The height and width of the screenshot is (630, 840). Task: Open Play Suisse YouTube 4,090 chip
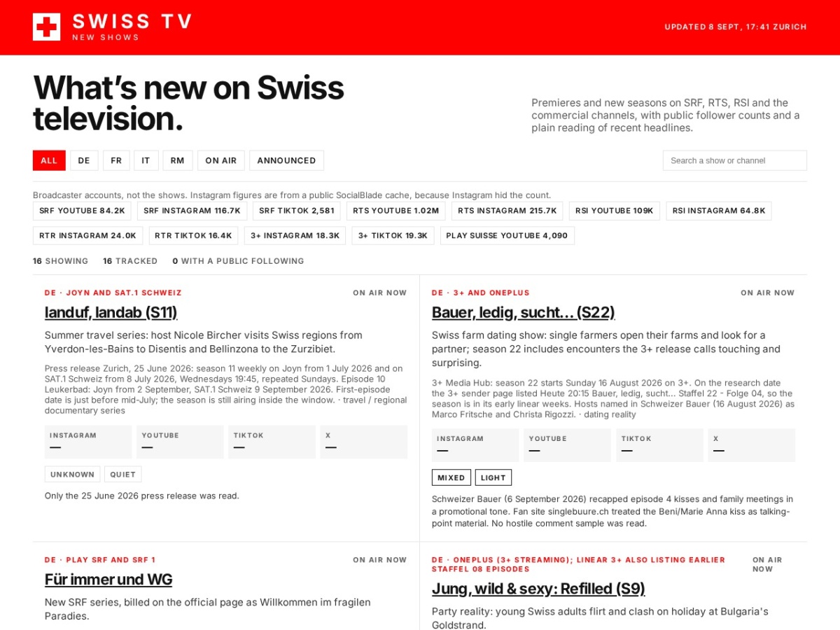pyautogui.click(x=507, y=236)
